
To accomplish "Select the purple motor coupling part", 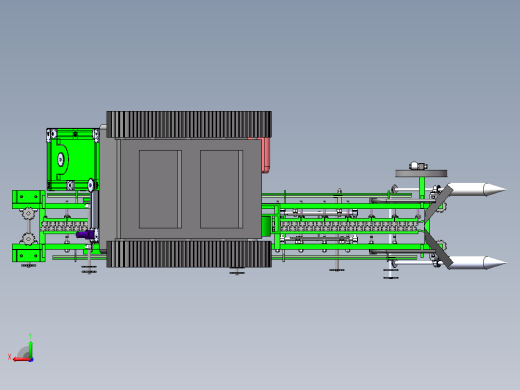I will pos(85,234).
